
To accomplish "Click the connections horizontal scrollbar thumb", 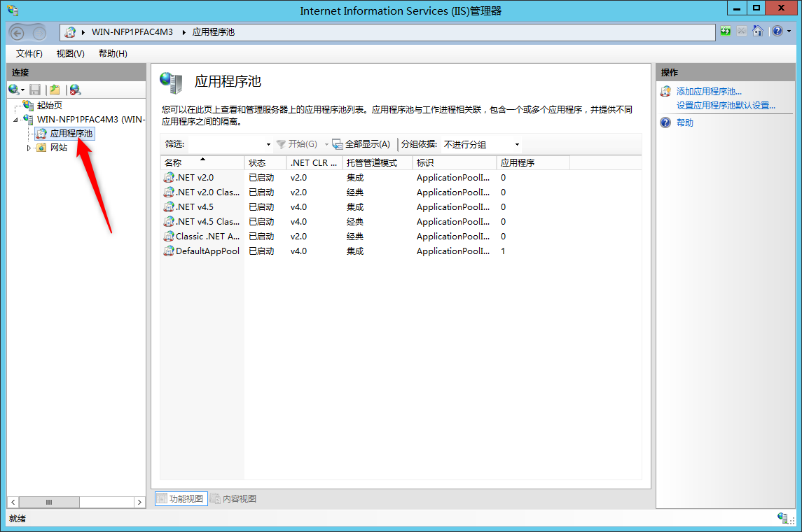I will [49, 503].
